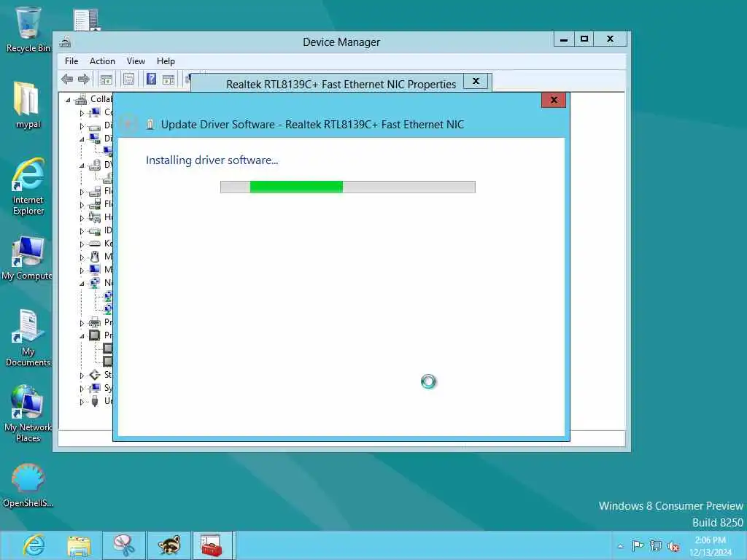Click the blue Help question-mark toolbar icon
The height and width of the screenshot is (560, 747).
(151, 79)
